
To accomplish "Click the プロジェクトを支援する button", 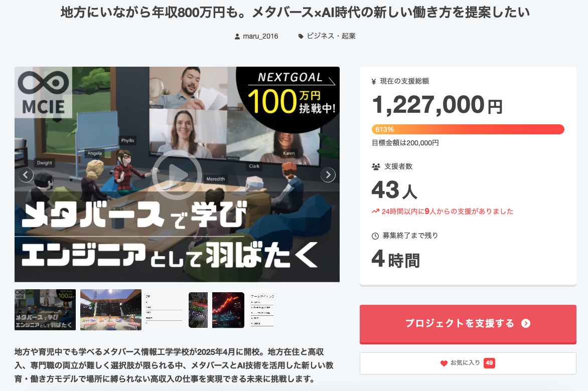I will pos(468,324).
